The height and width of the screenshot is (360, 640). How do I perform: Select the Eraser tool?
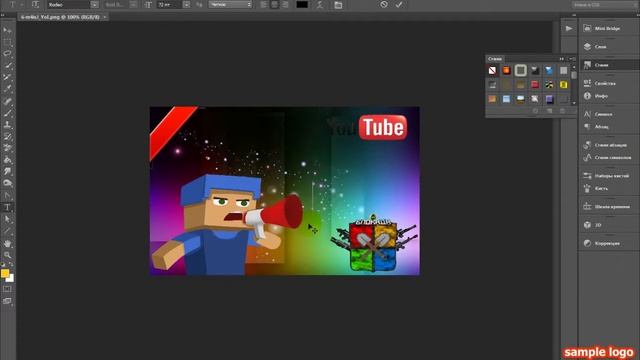pyautogui.click(x=7, y=148)
